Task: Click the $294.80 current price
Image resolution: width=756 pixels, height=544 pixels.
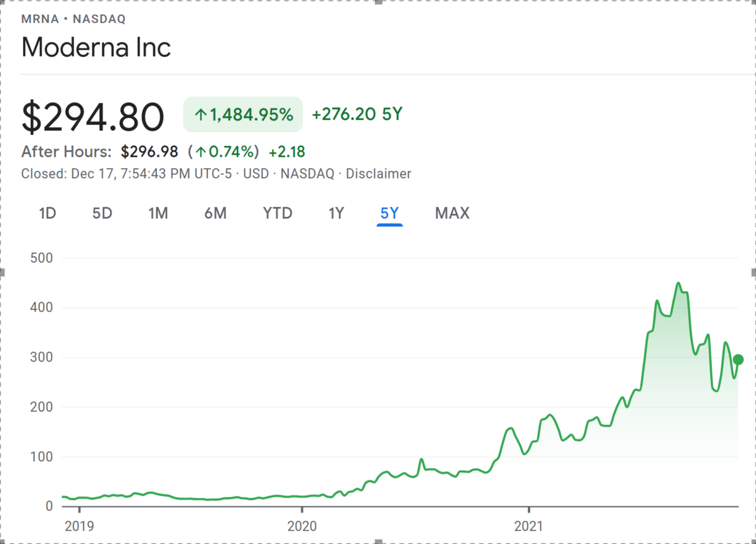Action: [x=93, y=117]
